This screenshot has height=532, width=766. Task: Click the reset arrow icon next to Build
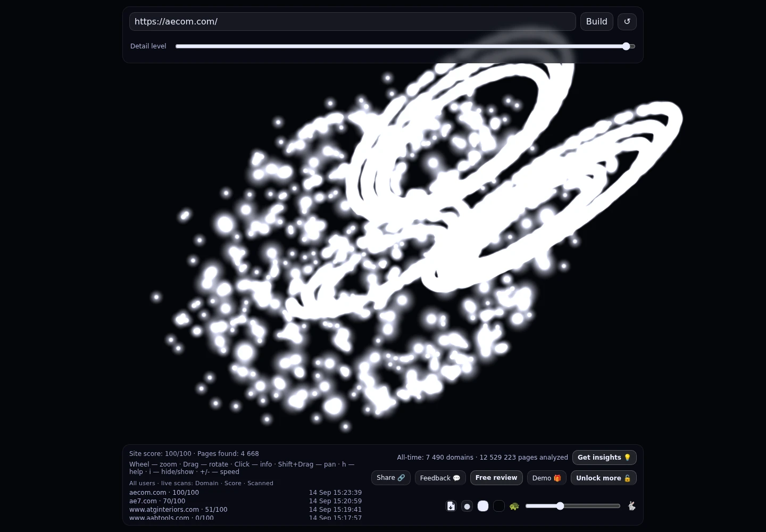[x=627, y=21]
